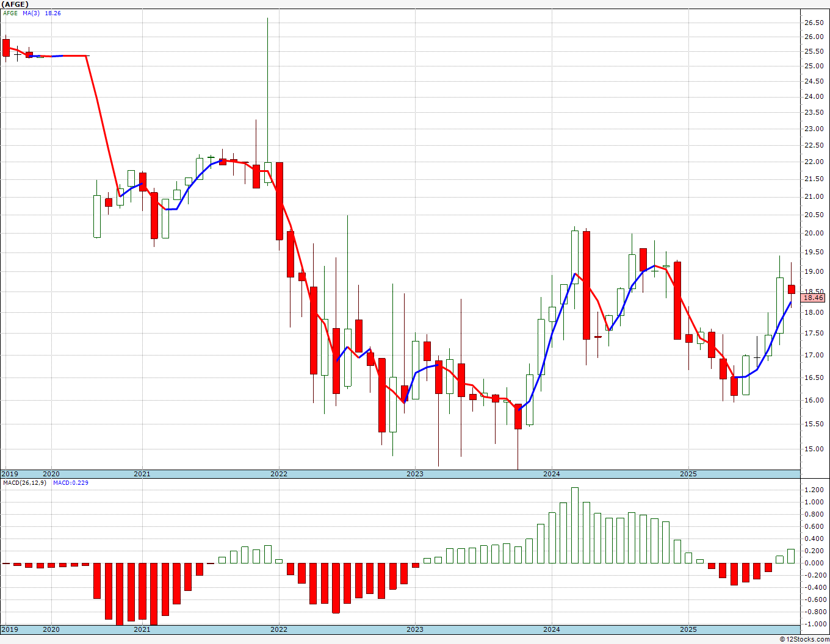
Task: Click the 22.00 price axis label
Action: pyautogui.click(x=814, y=162)
